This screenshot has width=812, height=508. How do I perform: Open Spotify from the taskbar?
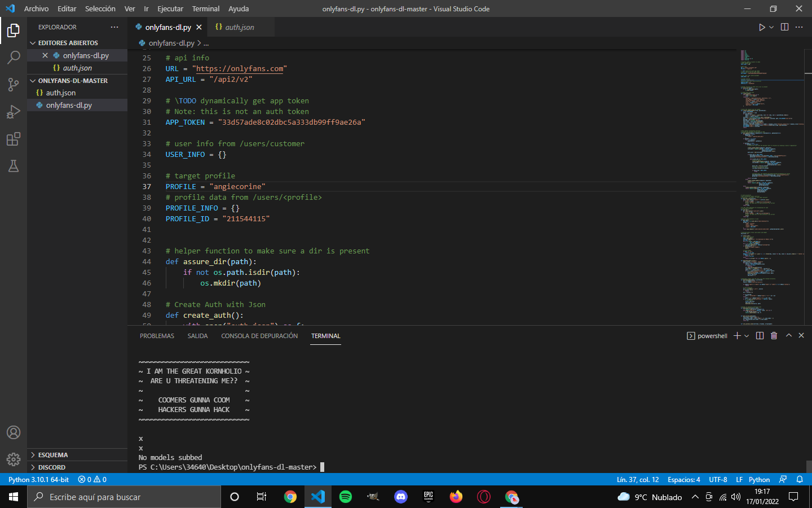point(346,497)
